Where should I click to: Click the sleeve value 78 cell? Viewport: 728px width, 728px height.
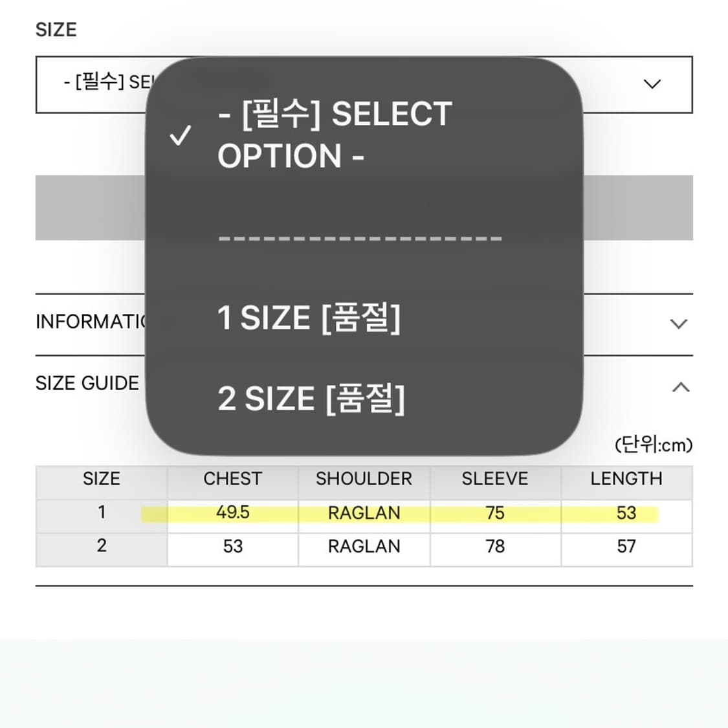tap(495, 547)
